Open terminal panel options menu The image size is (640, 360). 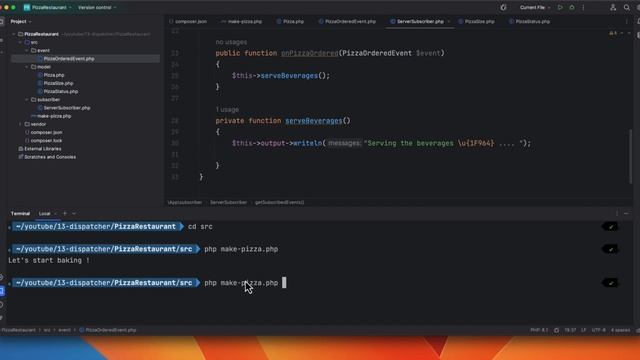pyautogui.click(x=617, y=213)
